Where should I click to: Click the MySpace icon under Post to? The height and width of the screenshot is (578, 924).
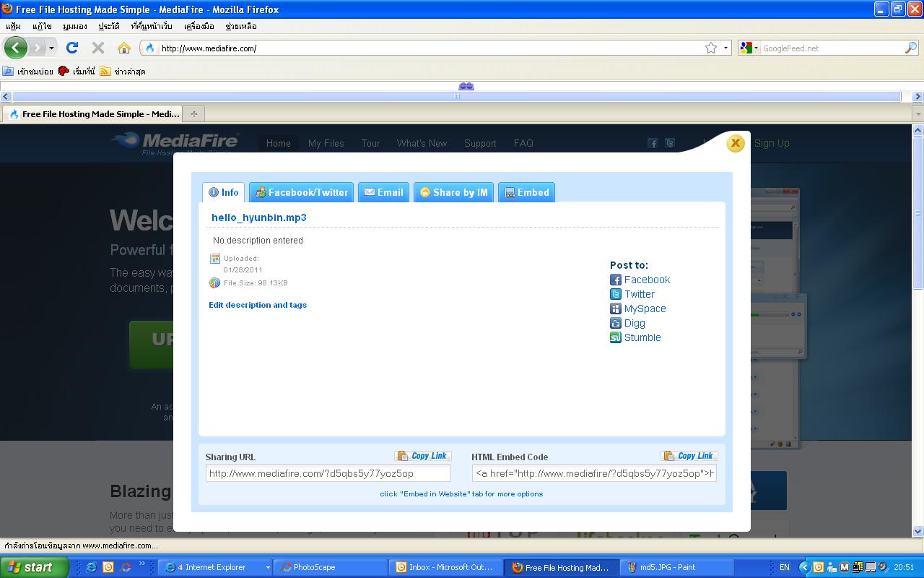coord(616,309)
